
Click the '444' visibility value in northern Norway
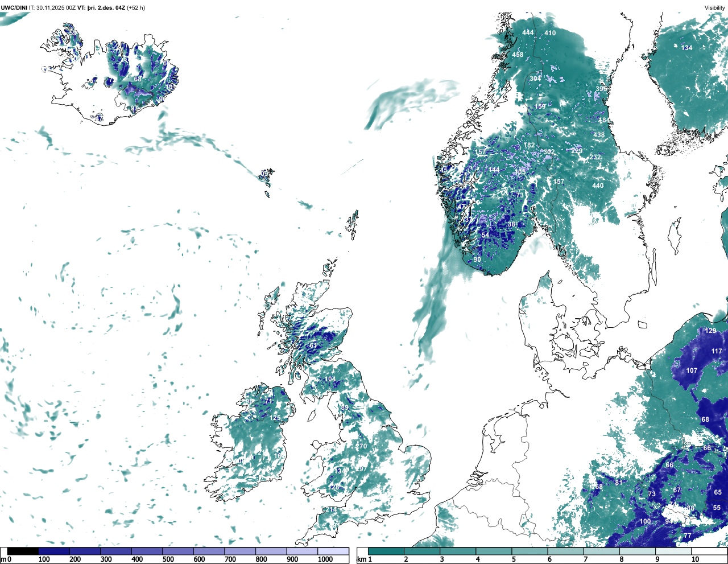(x=528, y=32)
